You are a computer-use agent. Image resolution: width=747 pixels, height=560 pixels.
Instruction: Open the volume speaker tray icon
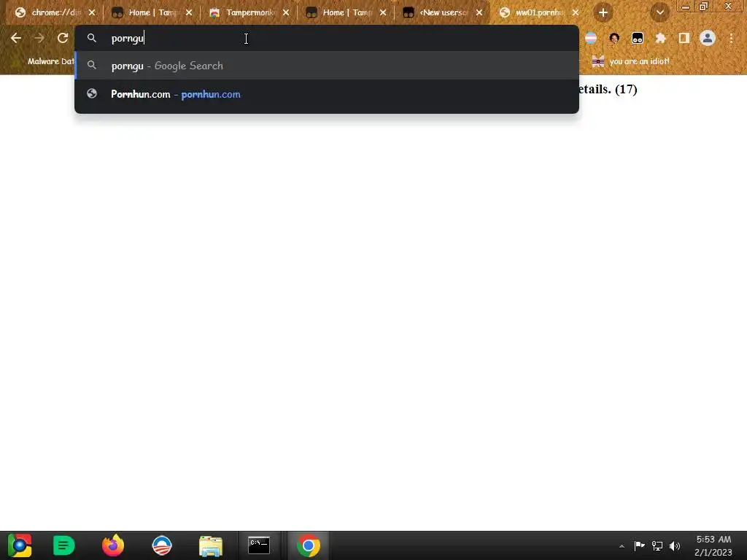pos(675,545)
